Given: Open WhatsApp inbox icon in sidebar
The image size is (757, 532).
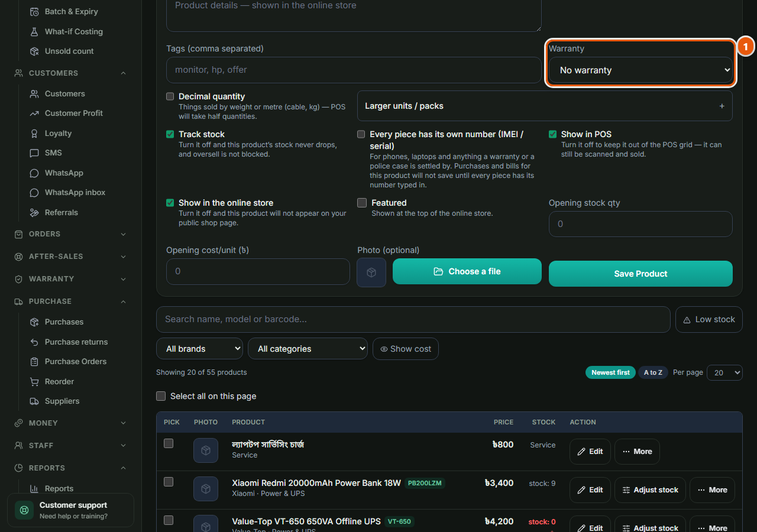Looking at the screenshot, I should click(x=34, y=193).
